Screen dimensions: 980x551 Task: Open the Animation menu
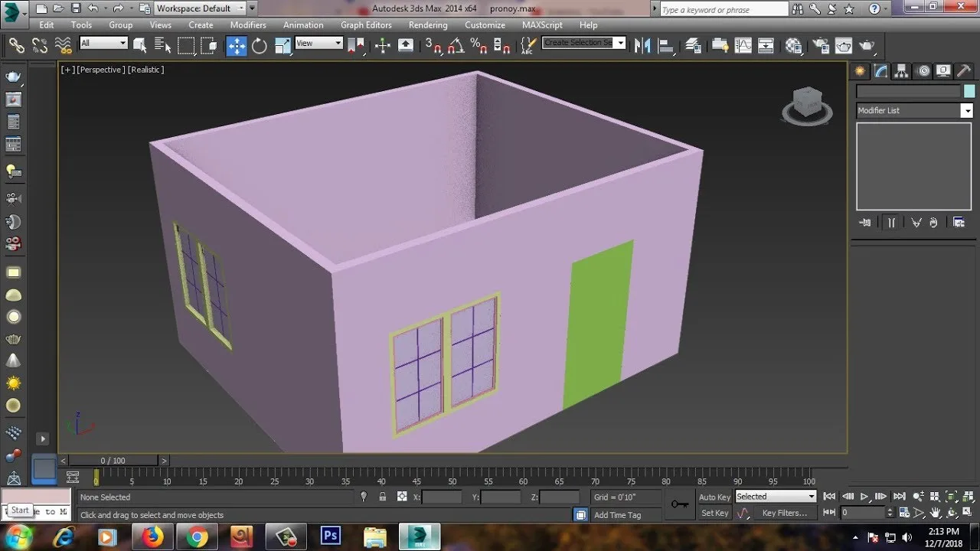303,25
